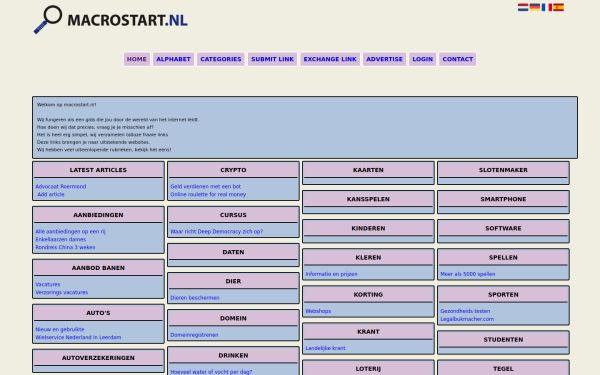Image resolution: width=600 pixels, height=375 pixels.
Task: Open the Domeinregistreren link
Action: (194, 335)
